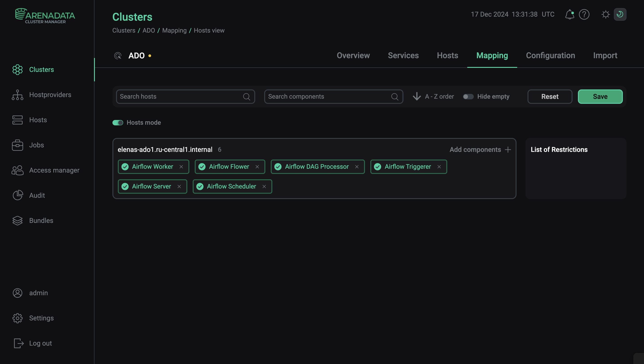Open the help question mark icon
Image resolution: width=644 pixels, height=364 pixels.
(x=584, y=14)
